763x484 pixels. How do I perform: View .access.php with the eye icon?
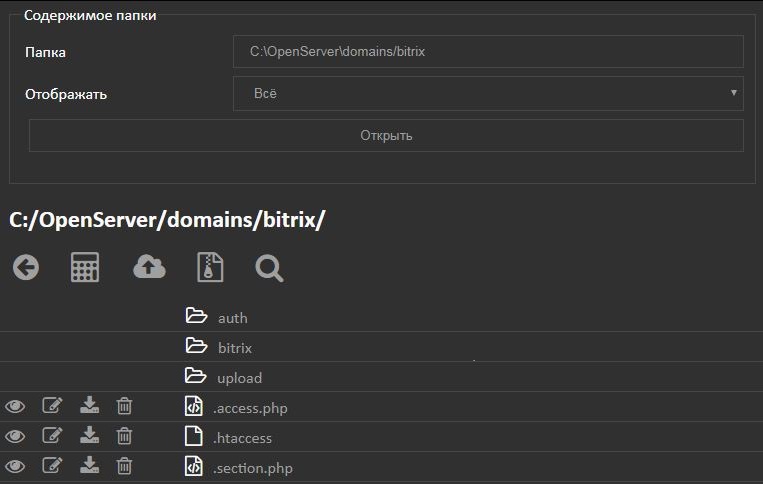(x=15, y=406)
